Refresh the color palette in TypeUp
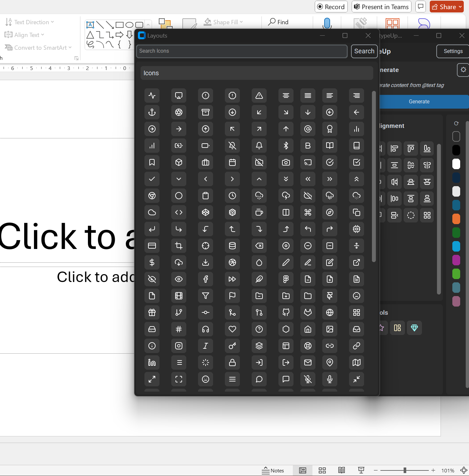Screen dimensions: 469x476 (456, 123)
